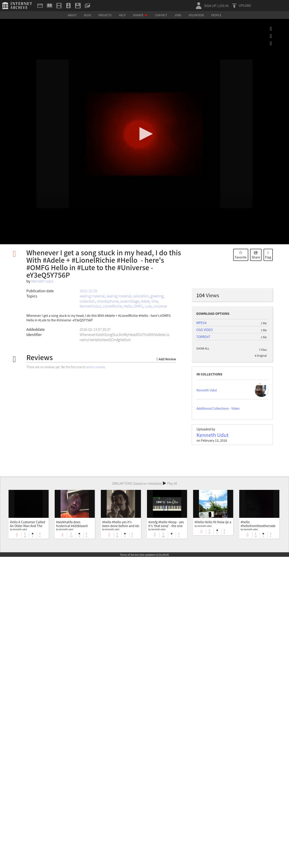Open the Help menu item

[122, 15]
